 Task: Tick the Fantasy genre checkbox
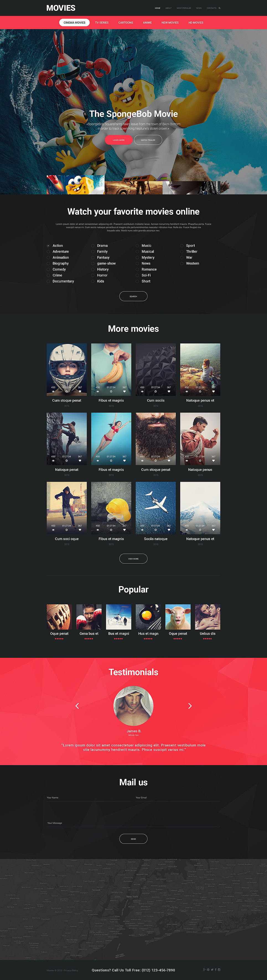(x=93, y=258)
